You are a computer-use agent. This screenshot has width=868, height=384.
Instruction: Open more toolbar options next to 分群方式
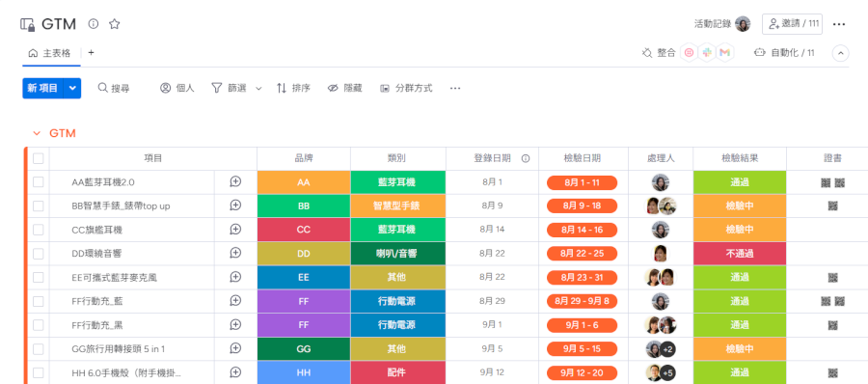(x=455, y=88)
